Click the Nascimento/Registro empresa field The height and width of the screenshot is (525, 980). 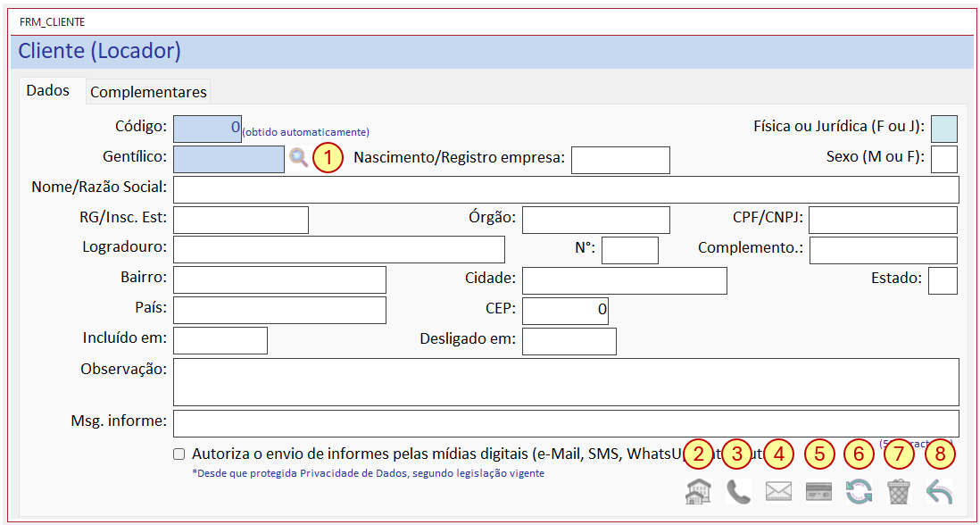(620, 160)
